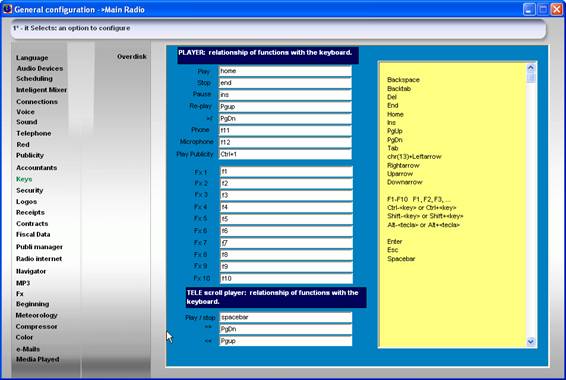Edit the Play key field containing home
This screenshot has height=380, width=566.
click(285, 71)
